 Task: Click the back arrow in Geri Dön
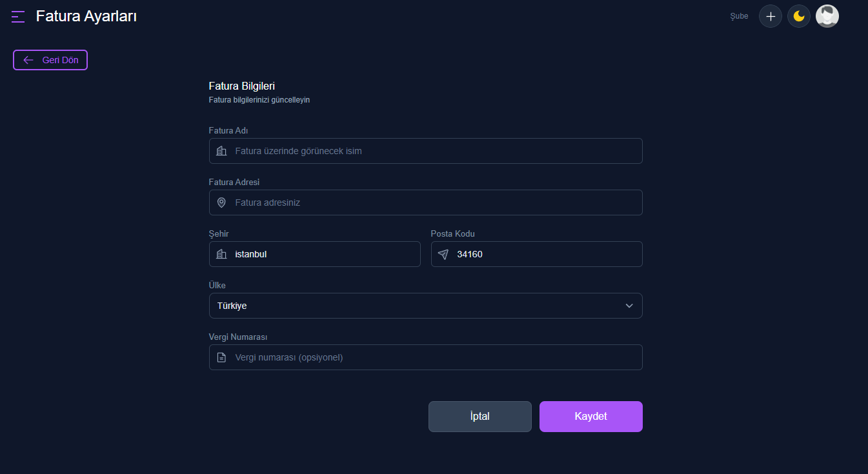click(x=28, y=60)
